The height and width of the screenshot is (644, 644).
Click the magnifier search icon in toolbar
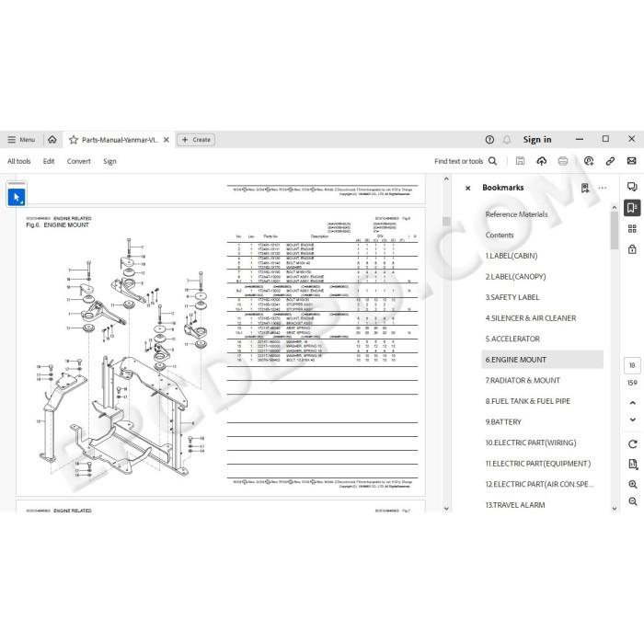click(492, 161)
